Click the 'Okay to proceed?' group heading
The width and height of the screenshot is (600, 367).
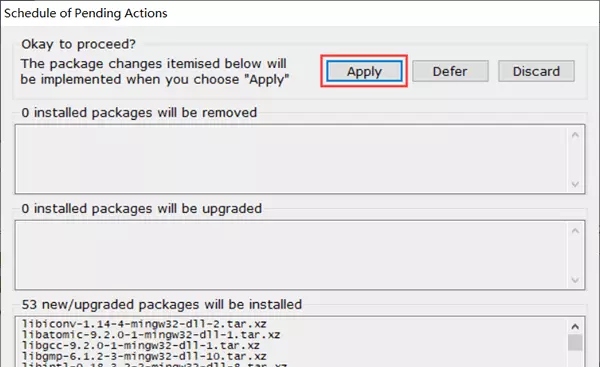point(78,44)
